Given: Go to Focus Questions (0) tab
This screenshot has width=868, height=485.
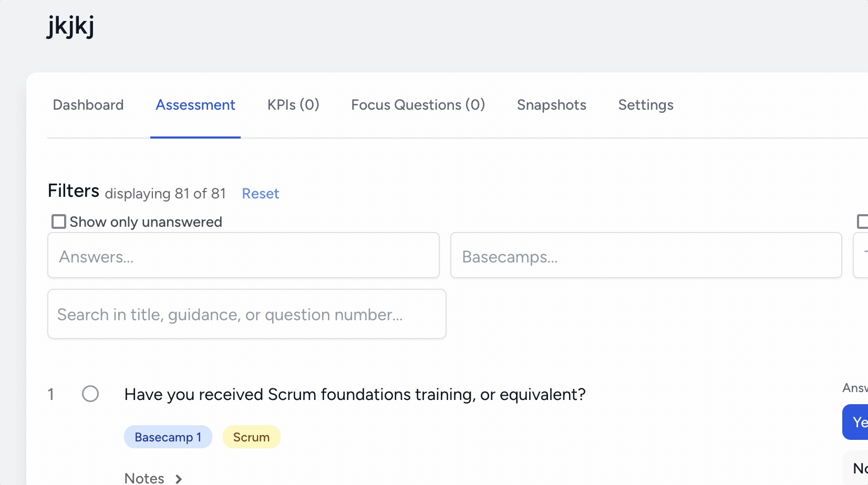Looking at the screenshot, I should click(418, 105).
